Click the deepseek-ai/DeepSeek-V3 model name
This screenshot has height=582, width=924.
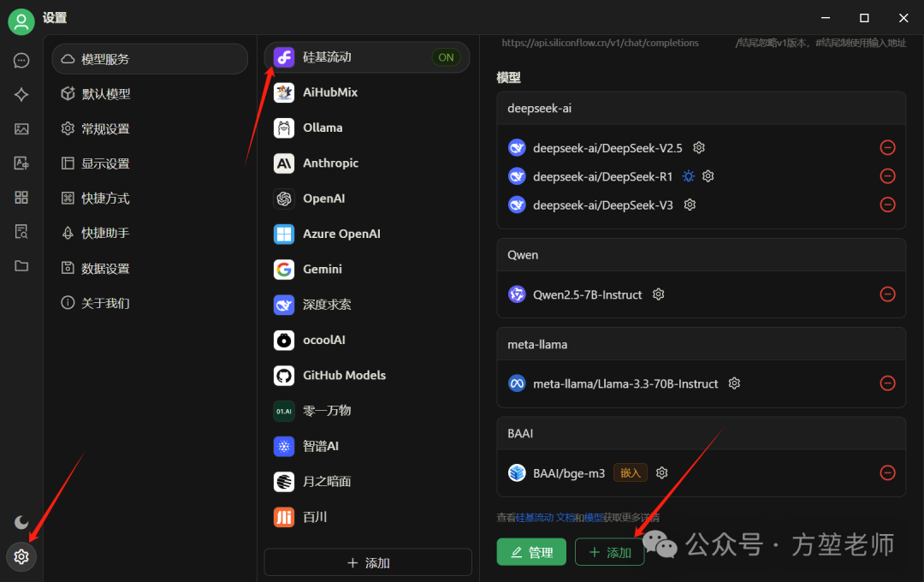pyautogui.click(x=603, y=205)
